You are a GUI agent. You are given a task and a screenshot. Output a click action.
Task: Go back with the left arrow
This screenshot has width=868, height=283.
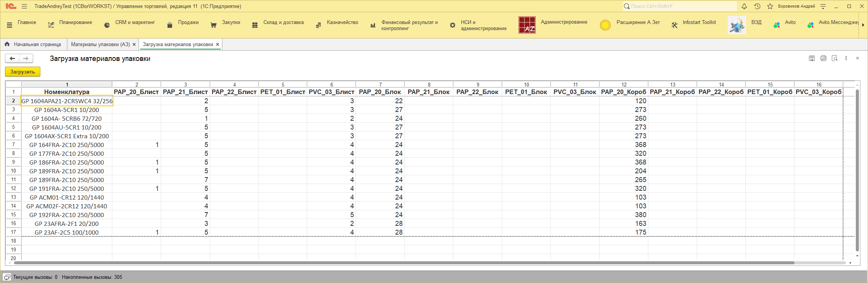12,58
